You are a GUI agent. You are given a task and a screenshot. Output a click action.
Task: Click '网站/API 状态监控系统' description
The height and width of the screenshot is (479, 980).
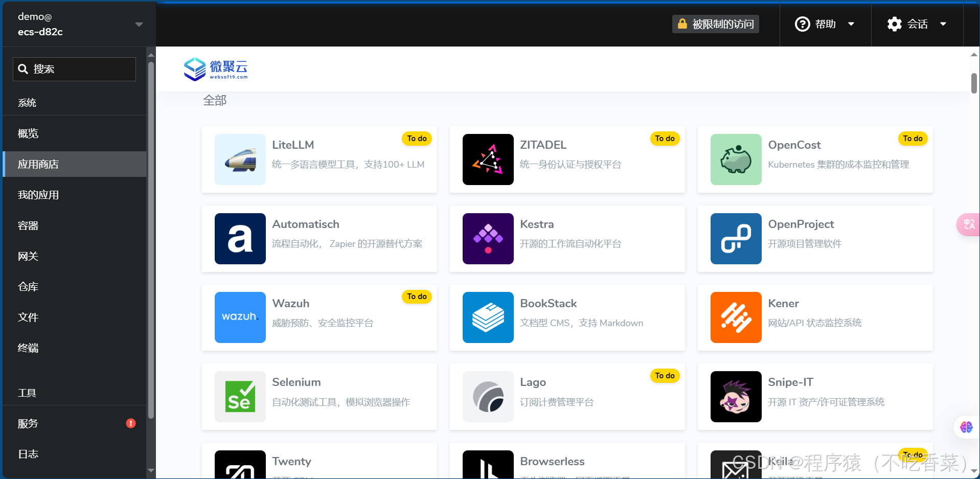(x=814, y=323)
